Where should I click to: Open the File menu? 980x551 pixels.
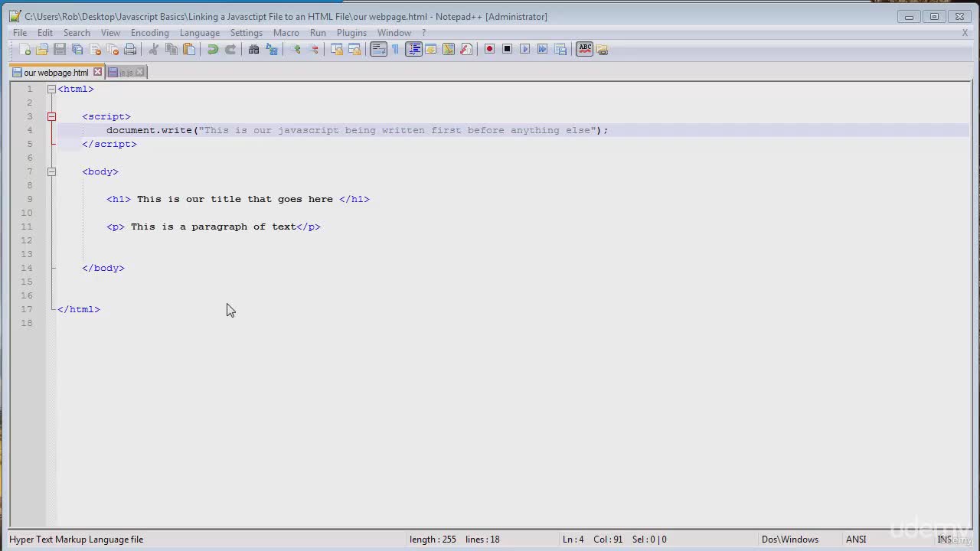tap(20, 33)
